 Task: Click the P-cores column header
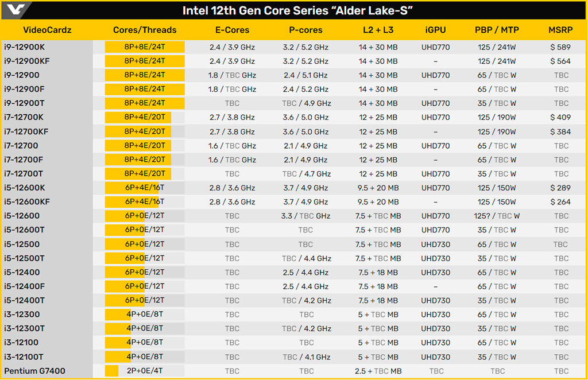pyautogui.click(x=305, y=30)
